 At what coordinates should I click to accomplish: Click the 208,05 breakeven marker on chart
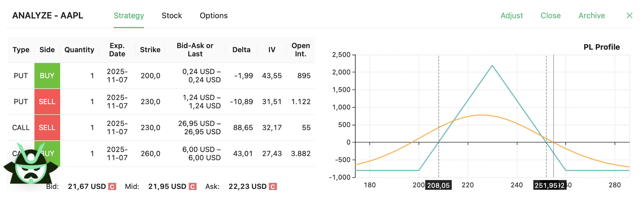point(438,185)
